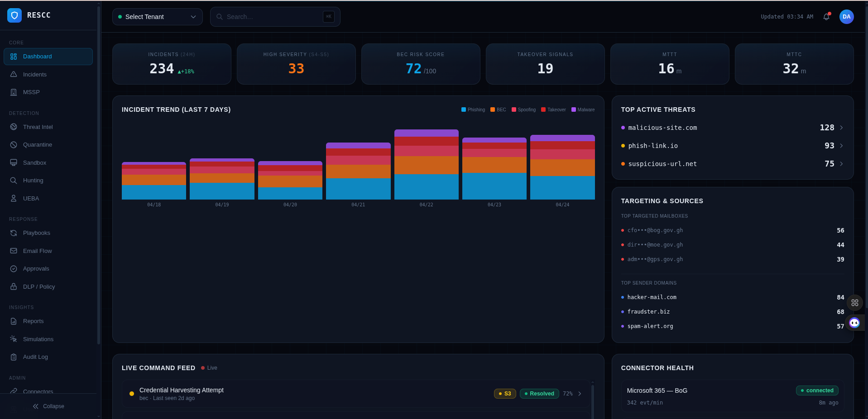Click inside the Search input field

click(272, 17)
